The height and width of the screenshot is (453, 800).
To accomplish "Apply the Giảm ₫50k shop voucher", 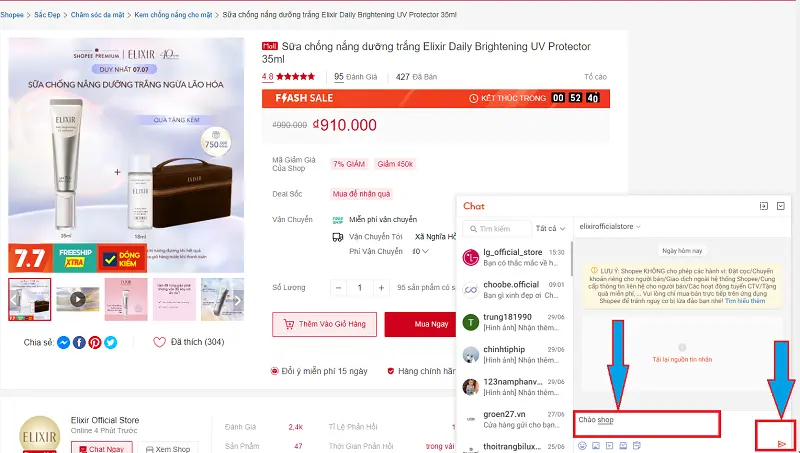I will (395, 164).
